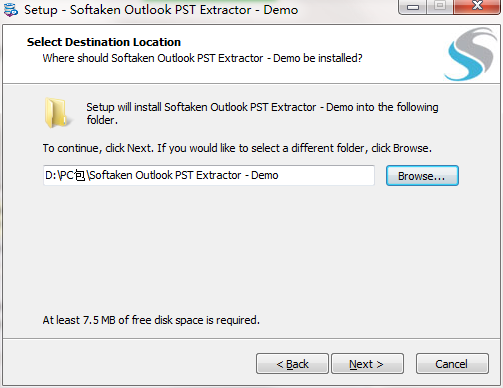Click the free disk space requirement text
503x388 pixels.
tap(151, 320)
